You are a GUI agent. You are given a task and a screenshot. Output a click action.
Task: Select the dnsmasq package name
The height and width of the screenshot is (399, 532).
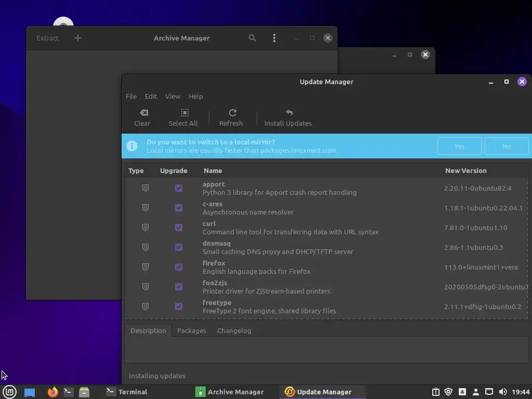(x=217, y=243)
